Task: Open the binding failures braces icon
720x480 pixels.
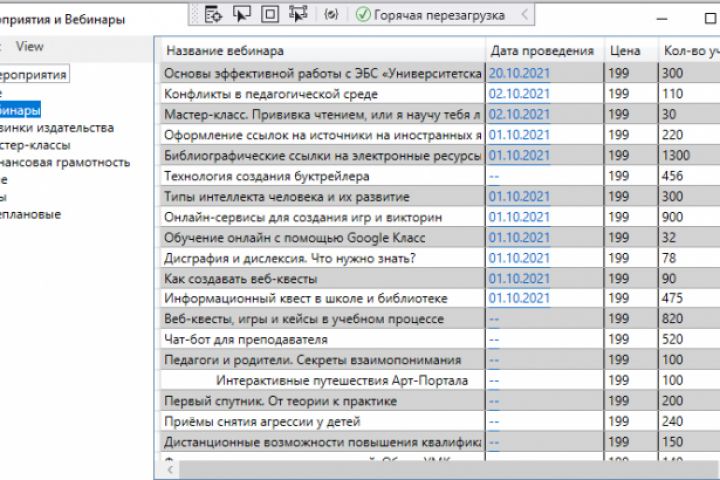Action: (331, 15)
